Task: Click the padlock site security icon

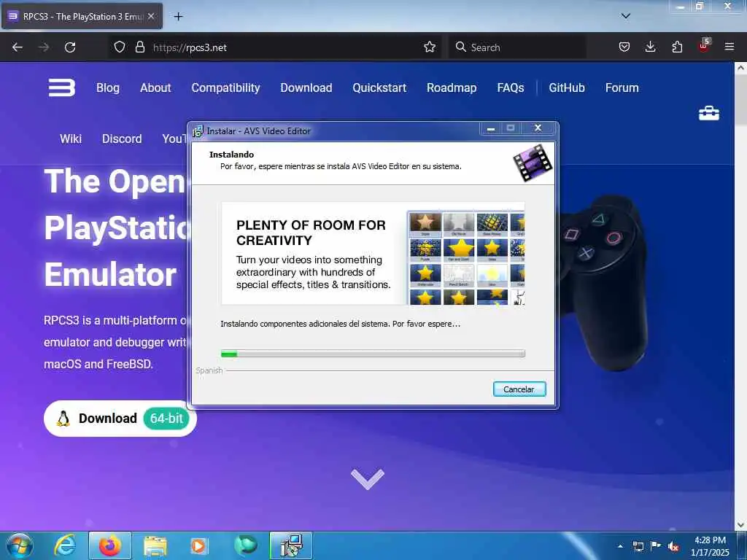Action: pyautogui.click(x=139, y=47)
